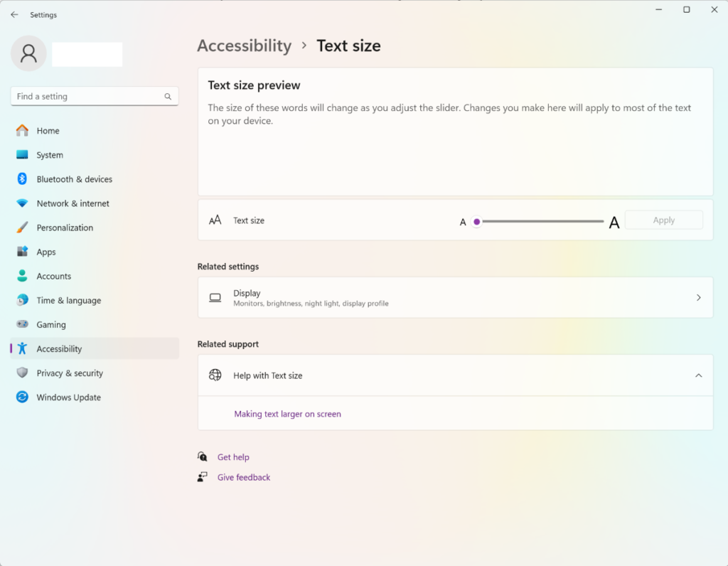Click the Network wifi icon

pos(22,203)
